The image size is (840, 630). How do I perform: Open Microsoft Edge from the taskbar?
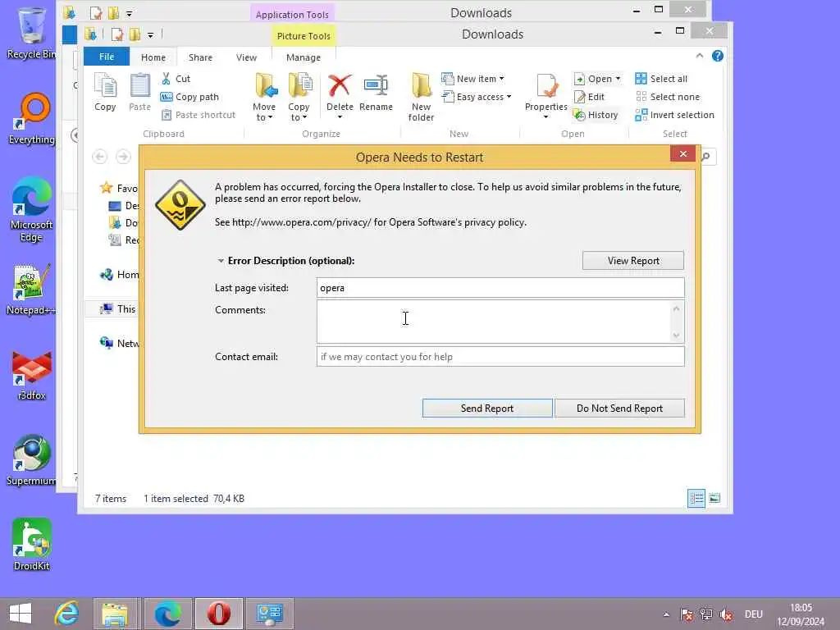click(167, 614)
